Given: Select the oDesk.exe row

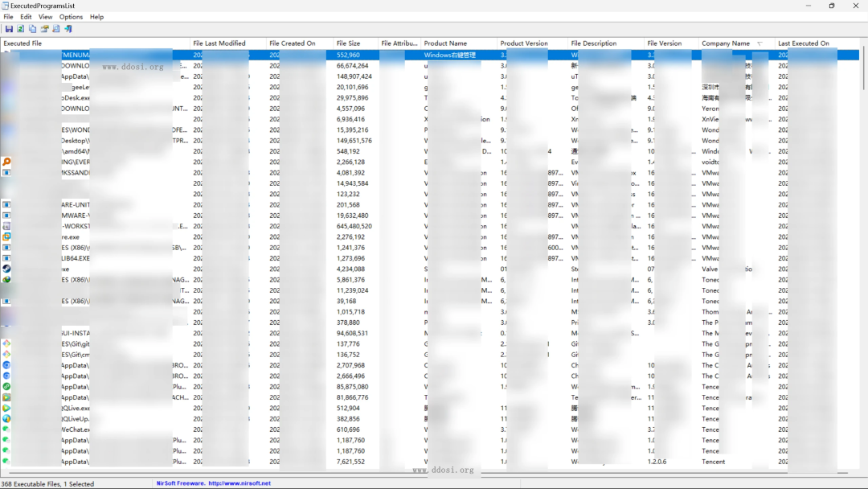Looking at the screenshot, I should coord(429,97).
